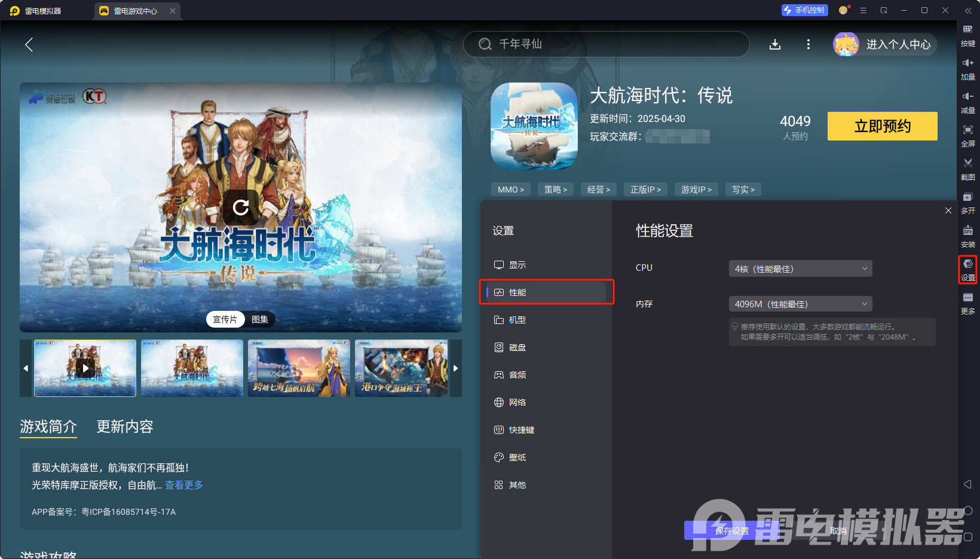Select the 港口争夺 thumbnail
This screenshot has width=980, height=559.
click(x=401, y=368)
